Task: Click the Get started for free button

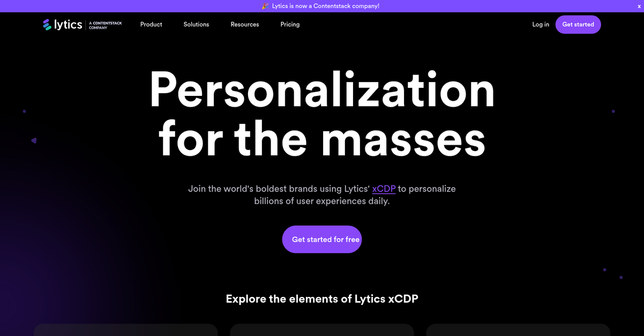Action: tap(322, 240)
